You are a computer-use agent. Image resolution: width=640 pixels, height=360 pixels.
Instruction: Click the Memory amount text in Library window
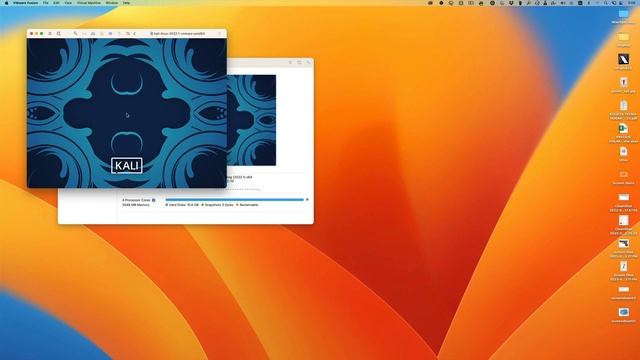pos(136,205)
